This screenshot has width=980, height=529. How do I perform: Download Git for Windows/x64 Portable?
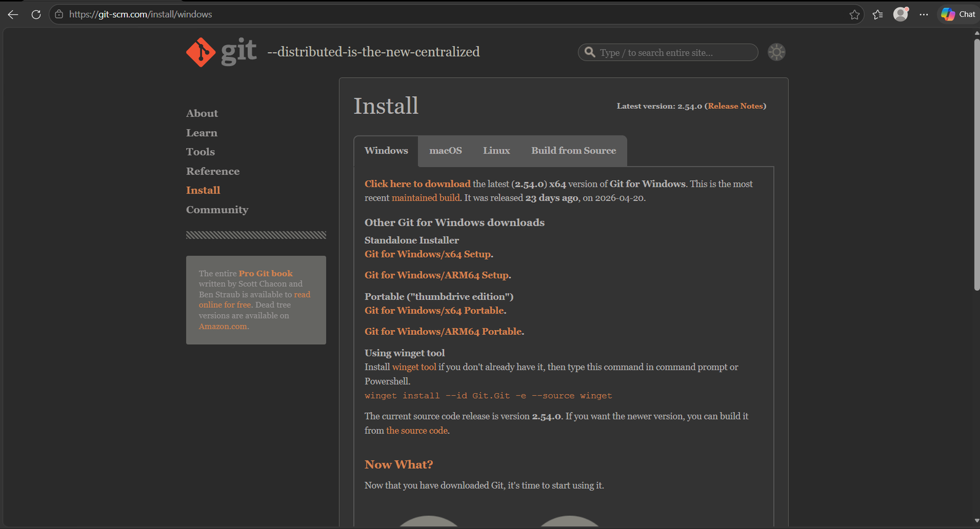434,310
